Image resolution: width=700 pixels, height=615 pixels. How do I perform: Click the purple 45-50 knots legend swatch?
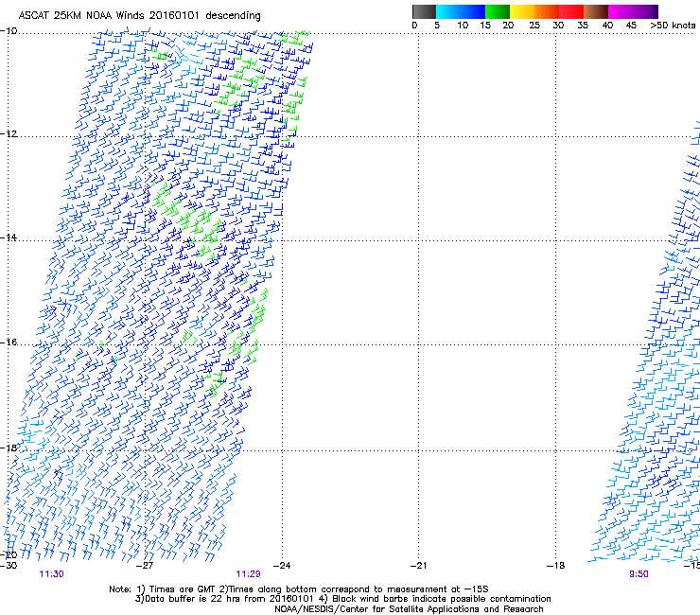click(x=645, y=11)
